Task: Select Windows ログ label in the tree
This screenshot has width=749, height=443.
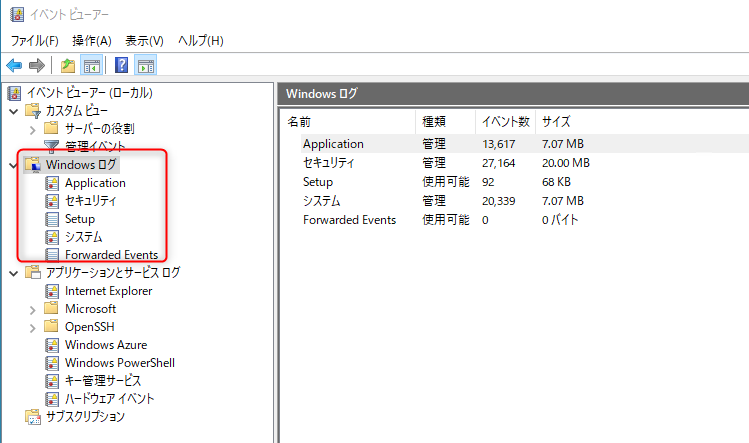Action: point(81,165)
